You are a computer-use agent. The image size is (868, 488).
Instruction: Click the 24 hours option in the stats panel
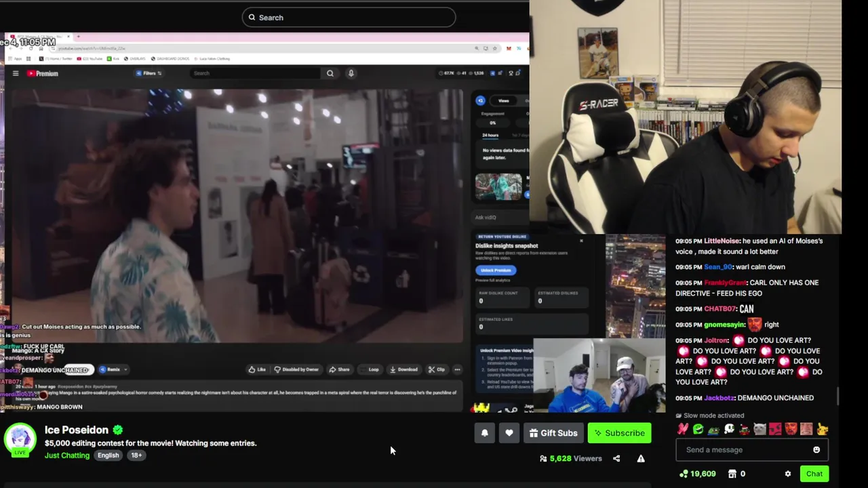click(490, 136)
